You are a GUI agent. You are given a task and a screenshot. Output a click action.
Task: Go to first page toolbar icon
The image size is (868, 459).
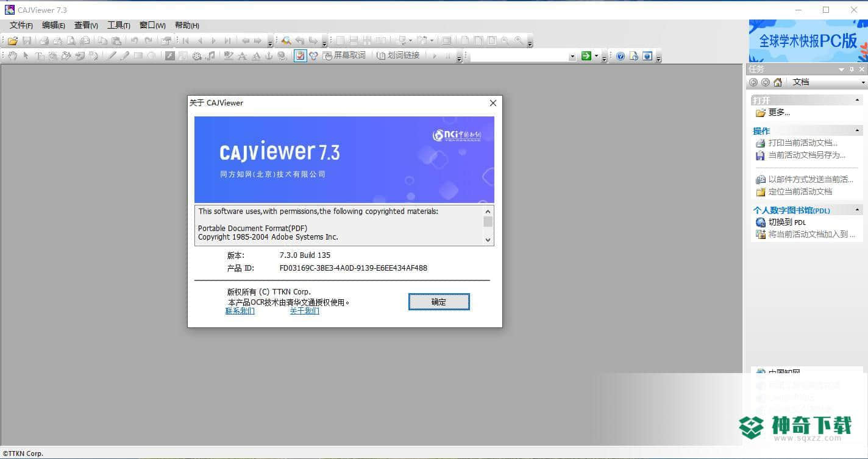[185, 41]
